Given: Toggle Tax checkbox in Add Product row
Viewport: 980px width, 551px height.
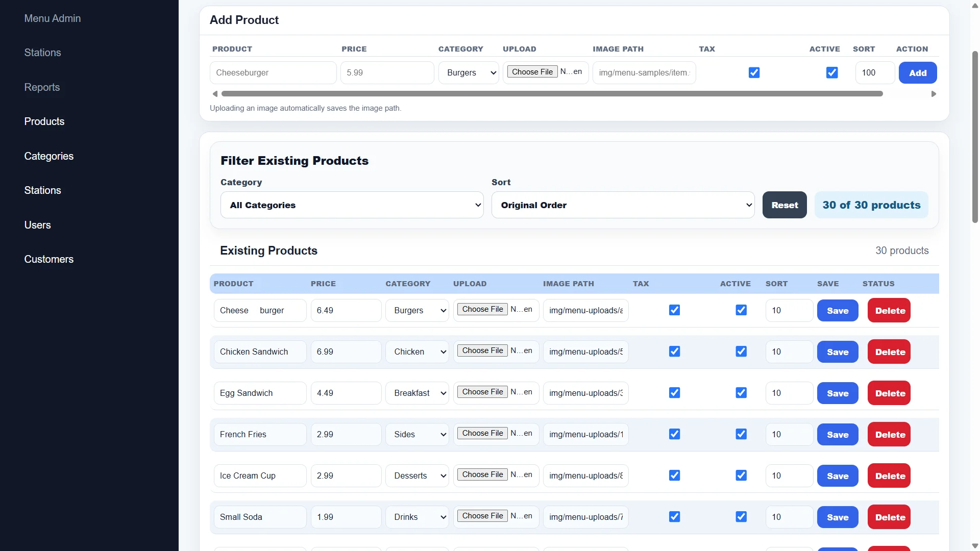Looking at the screenshot, I should point(754,72).
